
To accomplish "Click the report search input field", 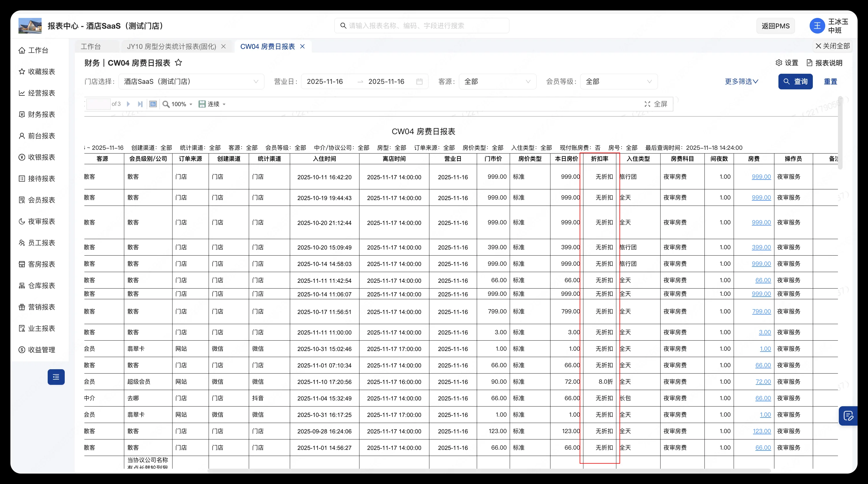I will (422, 25).
